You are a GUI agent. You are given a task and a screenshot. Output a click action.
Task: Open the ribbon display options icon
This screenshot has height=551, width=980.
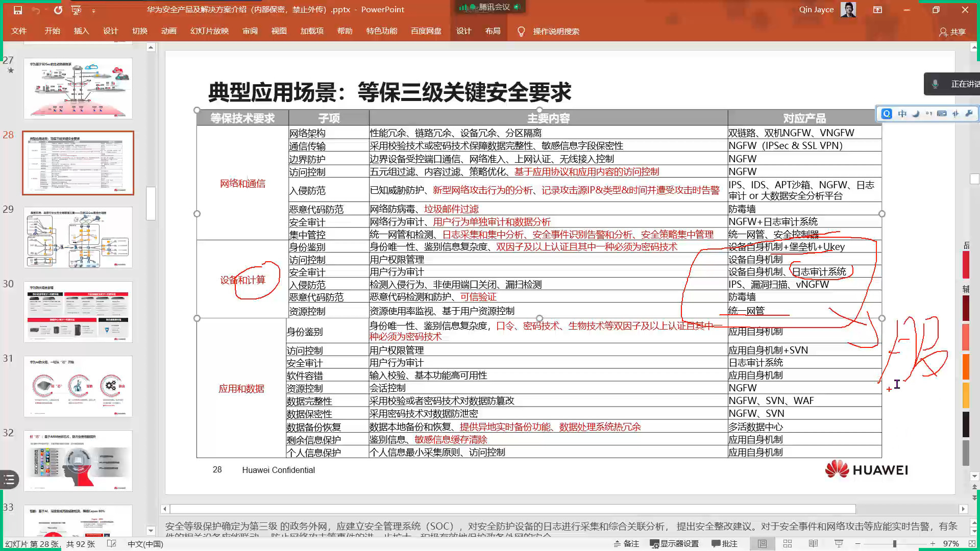(x=877, y=10)
